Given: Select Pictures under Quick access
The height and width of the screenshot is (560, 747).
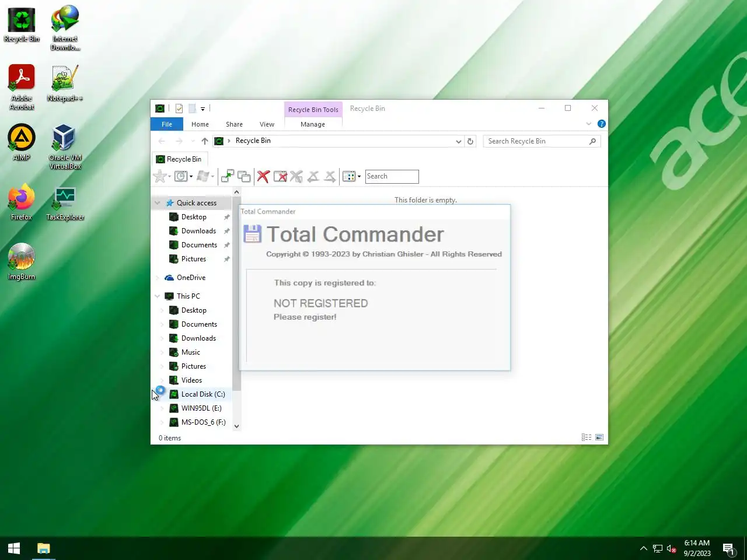Looking at the screenshot, I should click(194, 259).
